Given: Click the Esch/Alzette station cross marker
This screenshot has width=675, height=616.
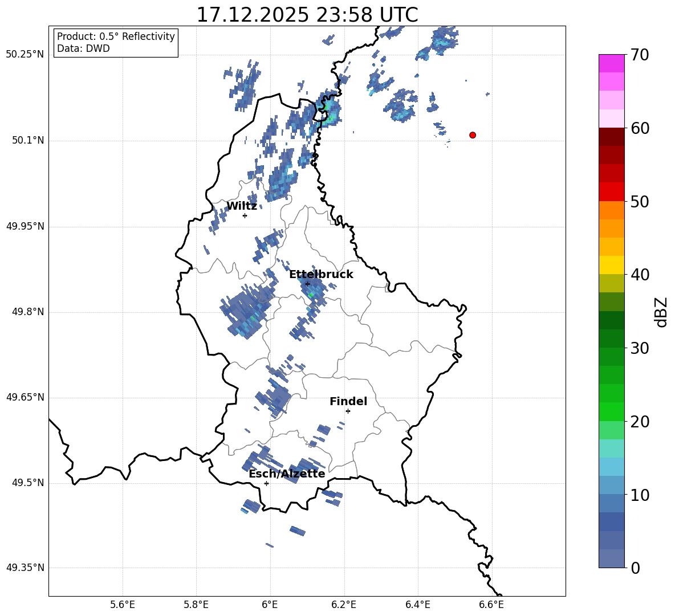Looking at the screenshot, I should (x=266, y=483).
